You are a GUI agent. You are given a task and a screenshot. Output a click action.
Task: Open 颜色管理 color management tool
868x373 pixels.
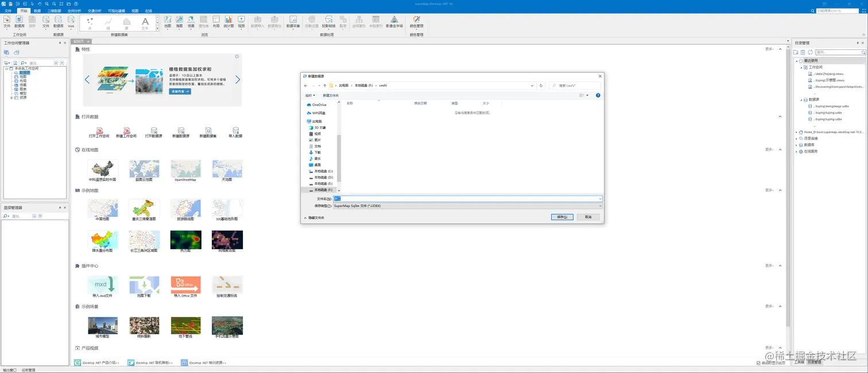[x=417, y=21]
